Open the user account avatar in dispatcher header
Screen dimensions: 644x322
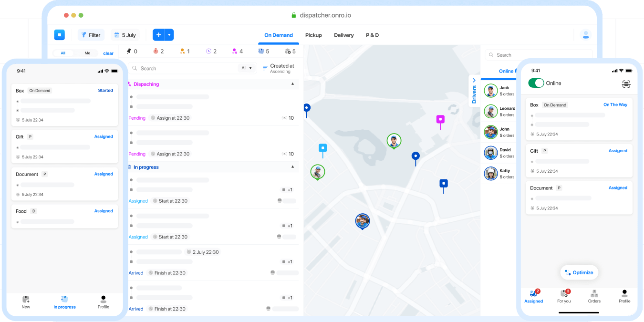[x=585, y=35]
